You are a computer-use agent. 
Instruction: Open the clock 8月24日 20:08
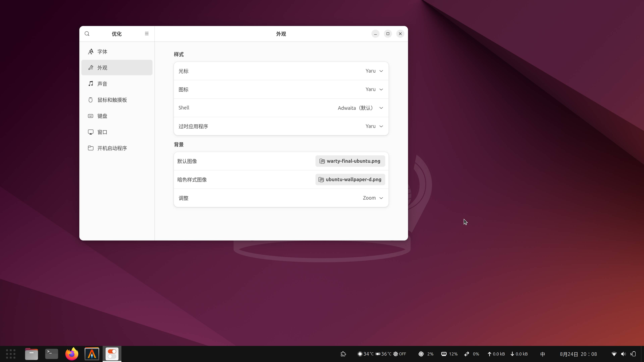(578, 354)
